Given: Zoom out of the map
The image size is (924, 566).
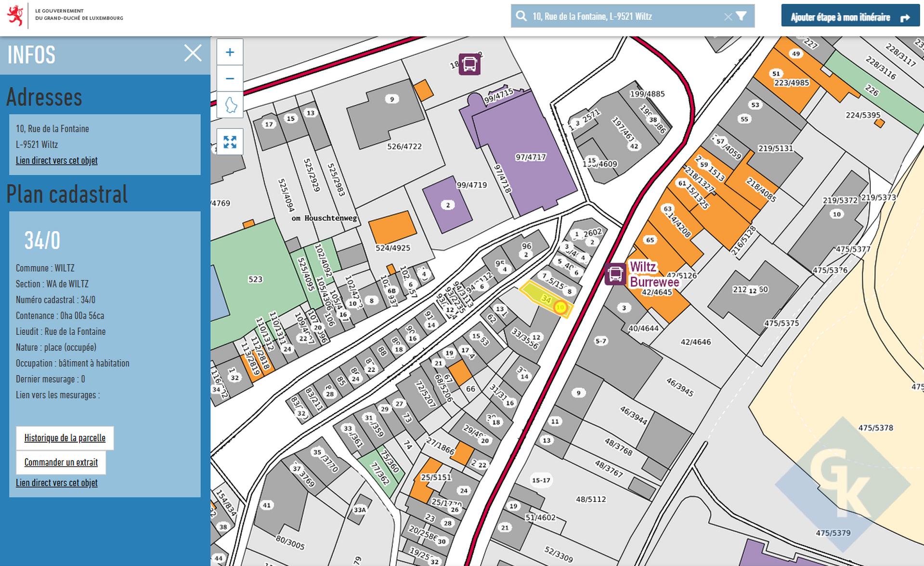Looking at the screenshot, I should (230, 79).
